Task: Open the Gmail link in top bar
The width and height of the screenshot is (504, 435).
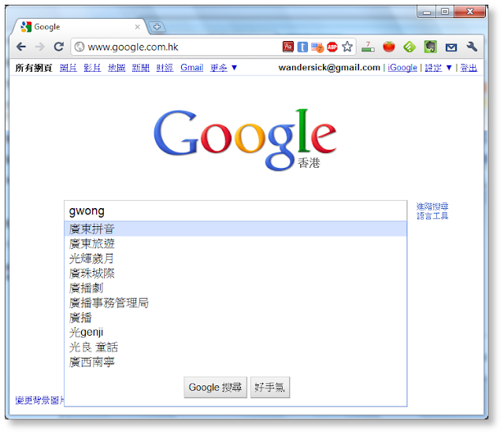Action: pyautogui.click(x=192, y=68)
